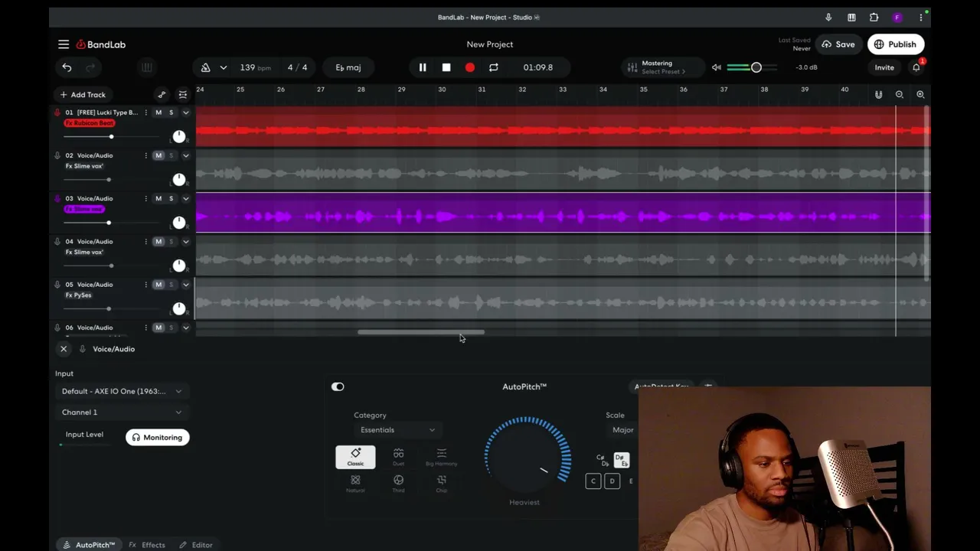Change the Eb maj key setting
The image size is (980, 551).
(x=348, y=67)
